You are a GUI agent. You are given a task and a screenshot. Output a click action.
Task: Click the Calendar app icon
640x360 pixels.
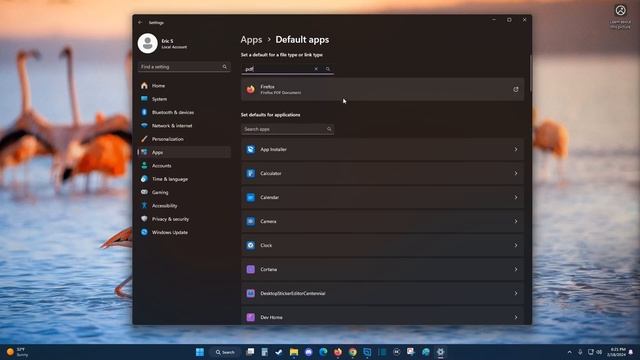coord(251,198)
